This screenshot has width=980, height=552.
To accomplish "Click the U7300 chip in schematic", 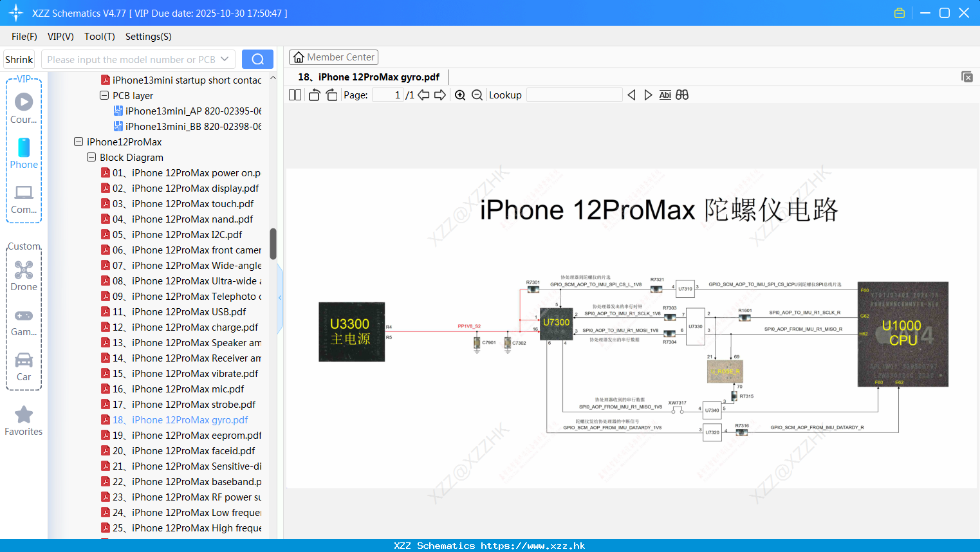I will (556, 323).
